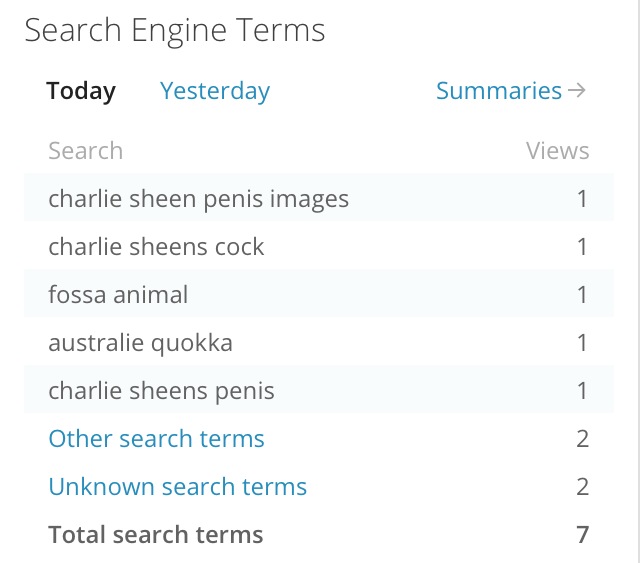
Task: Select the first search term row in the list
Action: (198, 199)
